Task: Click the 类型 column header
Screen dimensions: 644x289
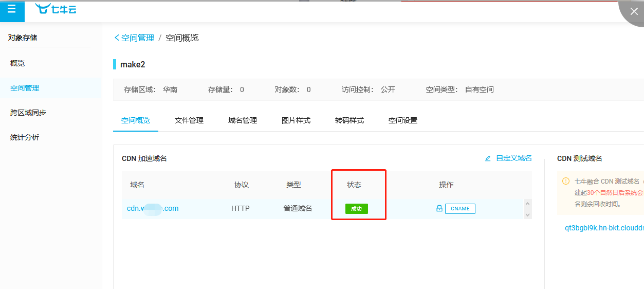Action: [x=293, y=185]
